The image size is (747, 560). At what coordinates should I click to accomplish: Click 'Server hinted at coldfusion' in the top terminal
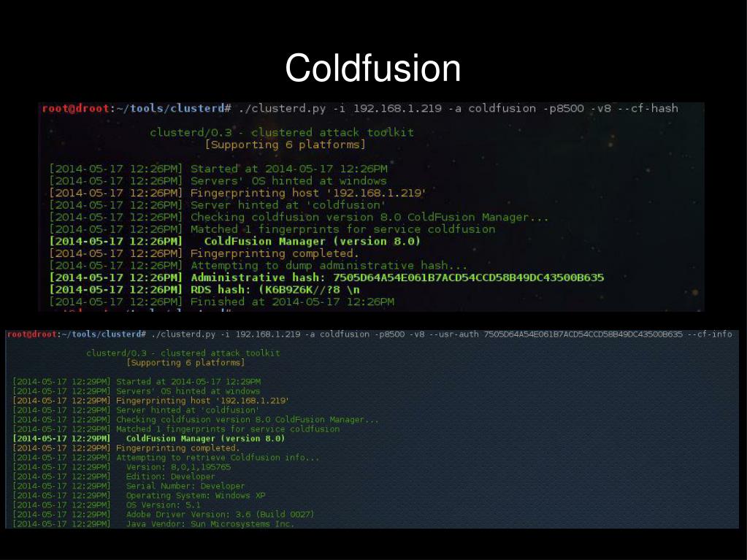point(288,205)
